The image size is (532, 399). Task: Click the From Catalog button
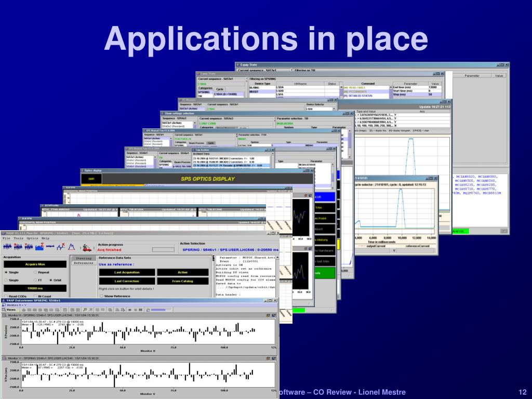click(182, 281)
